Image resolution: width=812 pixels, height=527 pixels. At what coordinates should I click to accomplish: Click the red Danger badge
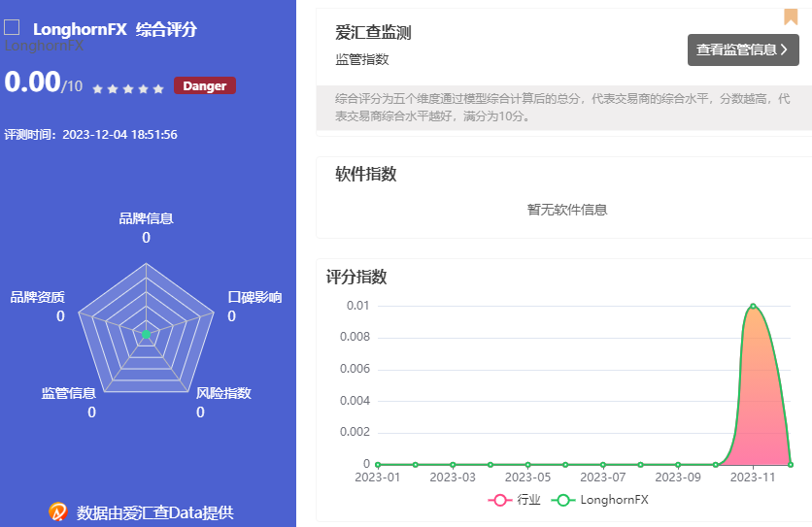[x=205, y=85]
